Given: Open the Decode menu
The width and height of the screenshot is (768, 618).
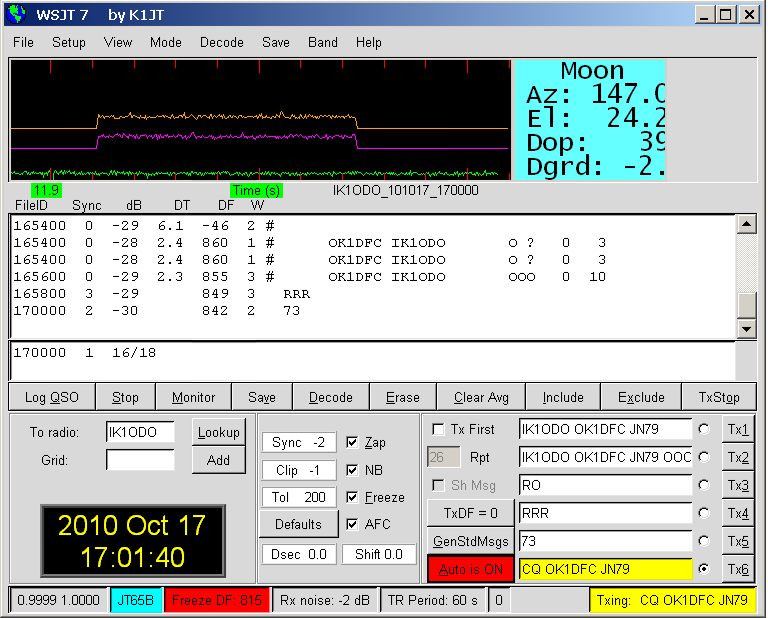Looking at the screenshot, I should pyautogui.click(x=221, y=43).
